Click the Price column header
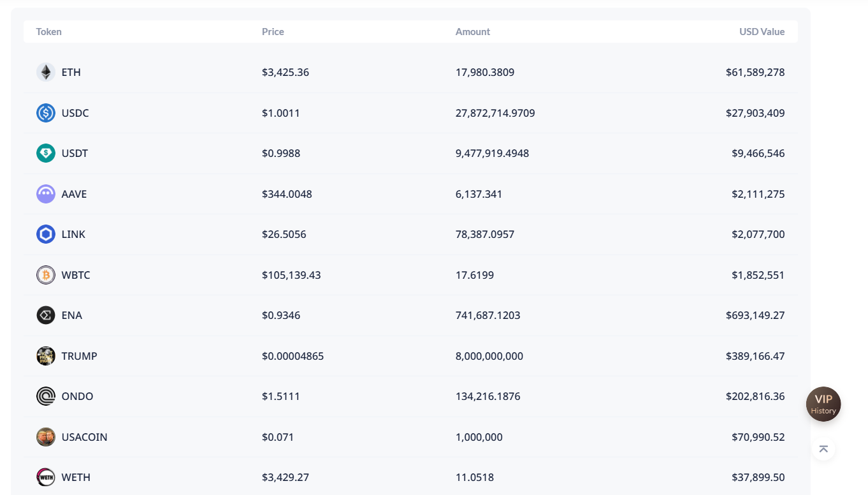This screenshot has width=868, height=495. click(x=273, y=32)
